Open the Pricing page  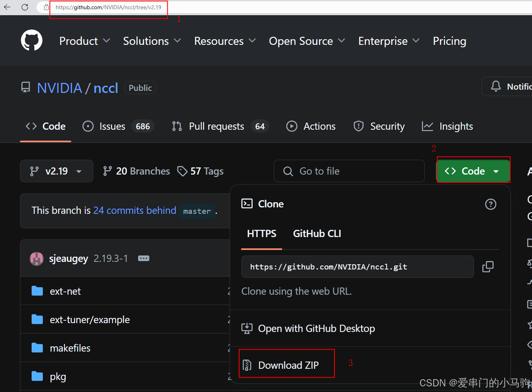pos(450,41)
